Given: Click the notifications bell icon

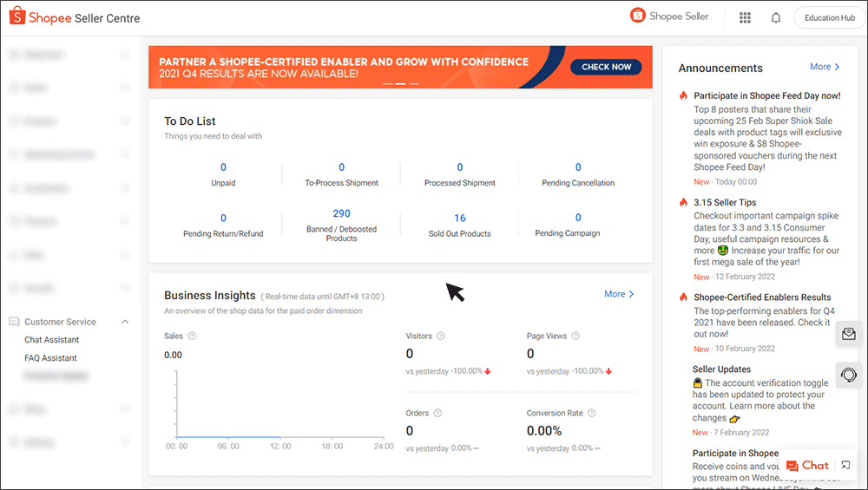Looking at the screenshot, I should point(776,17).
